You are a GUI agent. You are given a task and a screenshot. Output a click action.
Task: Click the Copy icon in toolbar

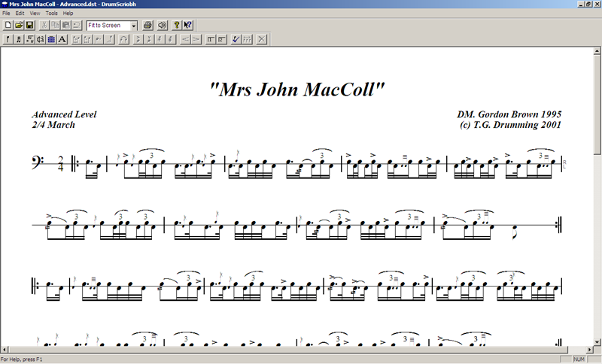click(55, 26)
